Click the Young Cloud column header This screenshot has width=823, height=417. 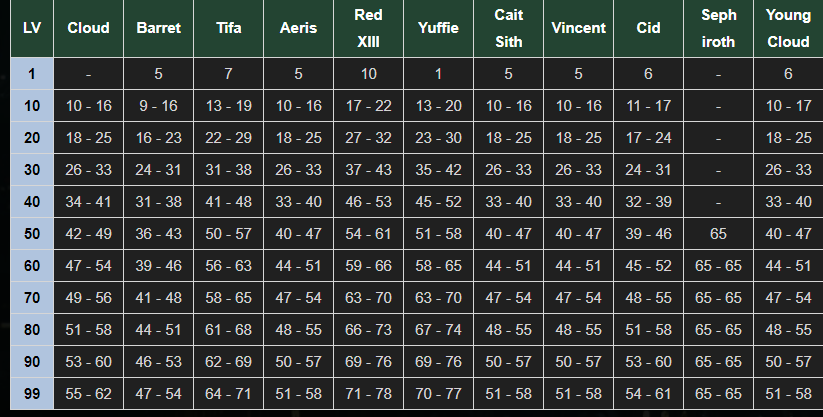(788, 28)
